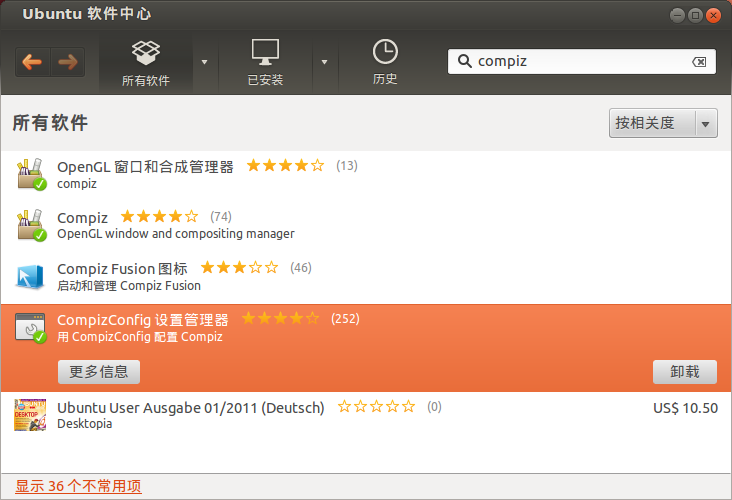Click the star rating of Compiz Fusion 图标
Viewport: 732px width, 500px height.
coord(239,268)
